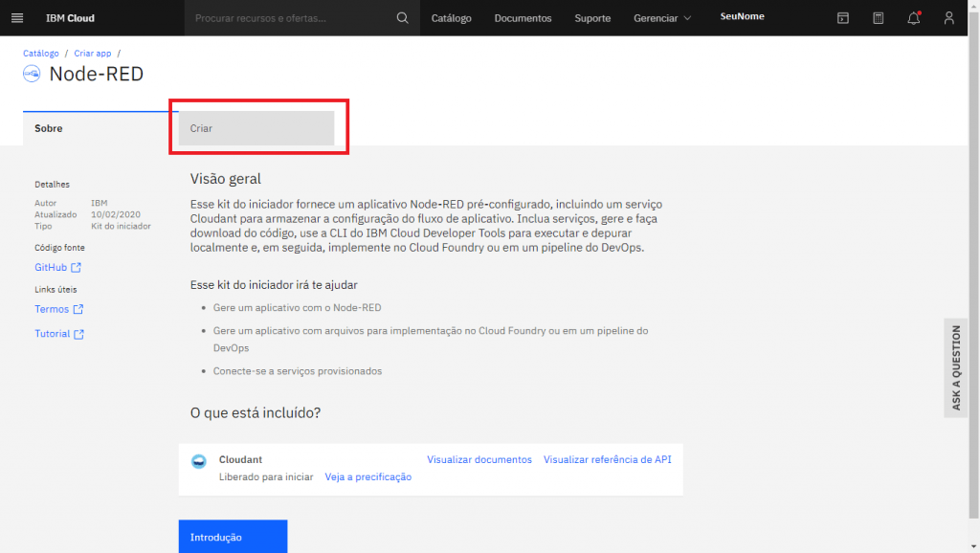This screenshot has height=553, width=980.
Task: Click the IBM Cloud home link
Action: pyautogui.click(x=70, y=18)
